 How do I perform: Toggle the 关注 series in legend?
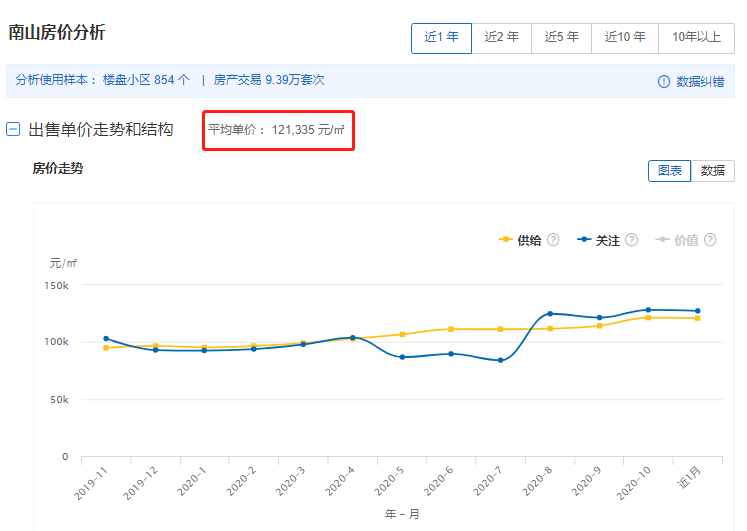(608, 240)
